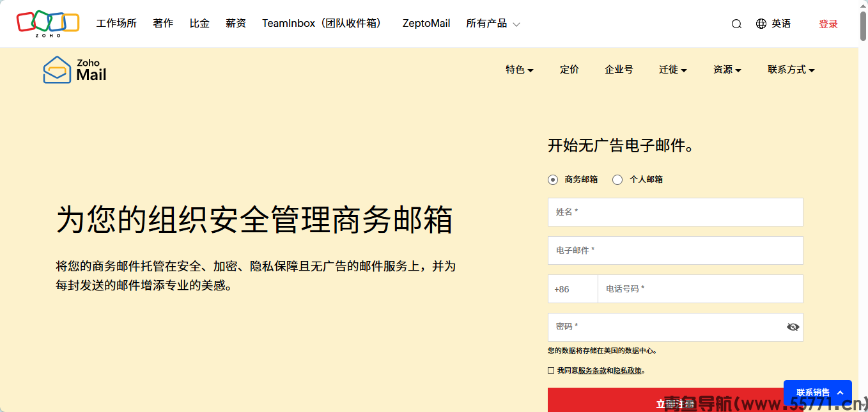The width and height of the screenshot is (868, 412).
Task: Open the 迁徙 dropdown menu
Action: [x=673, y=70]
